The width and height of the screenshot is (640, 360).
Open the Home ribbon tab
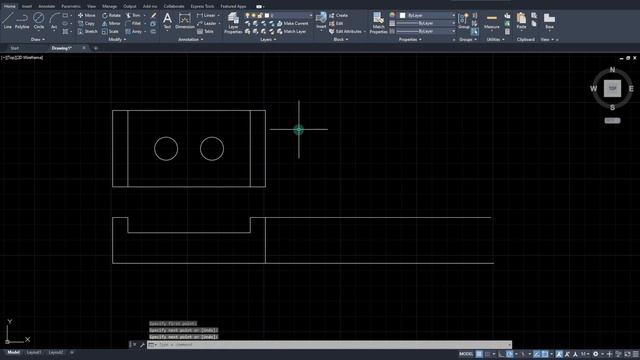(9, 6)
